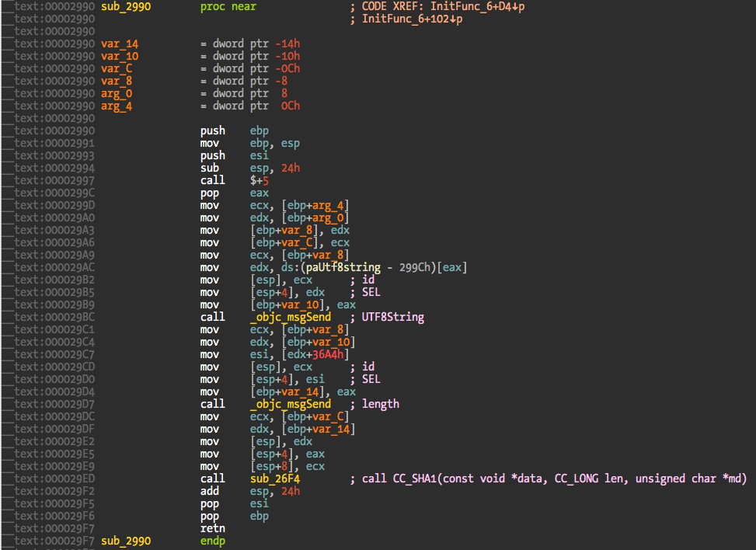756x550 pixels.
Task: Select the length selector comment
Action: coord(384,404)
